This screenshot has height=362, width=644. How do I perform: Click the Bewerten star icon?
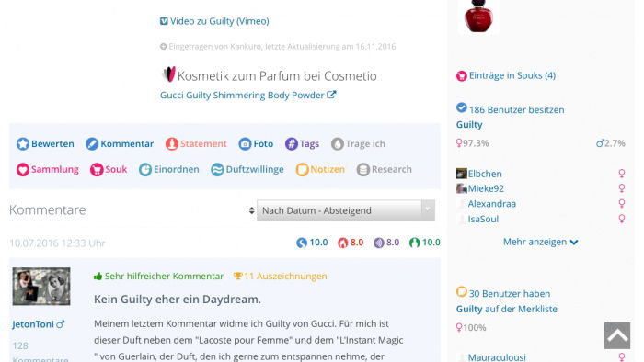[23, 144]
